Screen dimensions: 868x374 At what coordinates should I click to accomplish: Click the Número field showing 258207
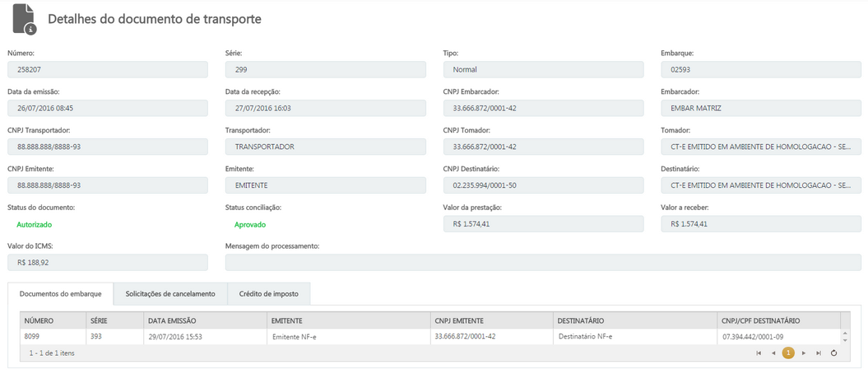pyautogui.click(x=108, y=69)
